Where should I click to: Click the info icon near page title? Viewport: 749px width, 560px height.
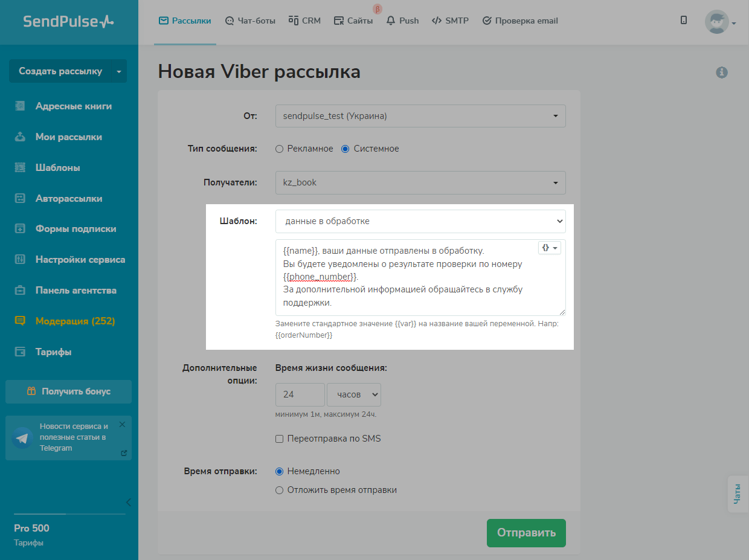722,72
